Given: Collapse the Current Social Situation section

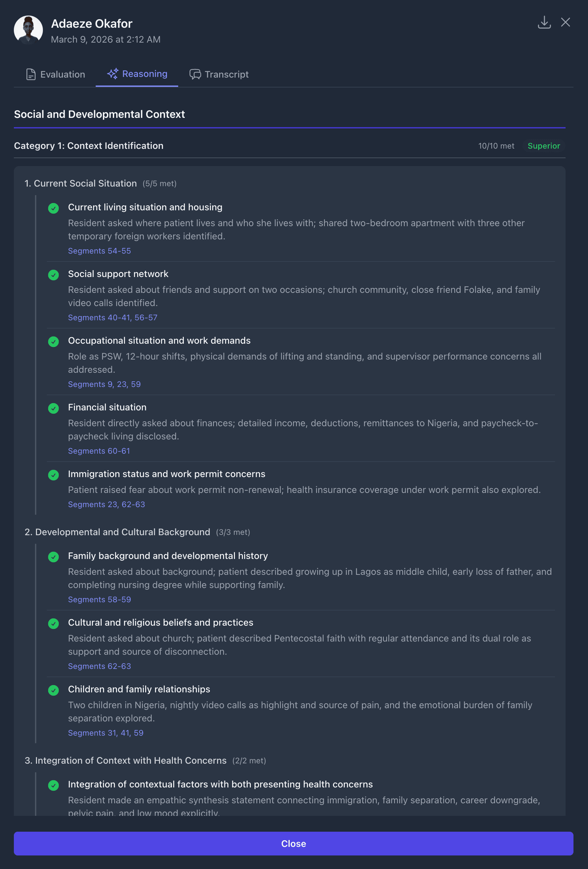Looking at the screenshot, I should click(x=81, y=184).
